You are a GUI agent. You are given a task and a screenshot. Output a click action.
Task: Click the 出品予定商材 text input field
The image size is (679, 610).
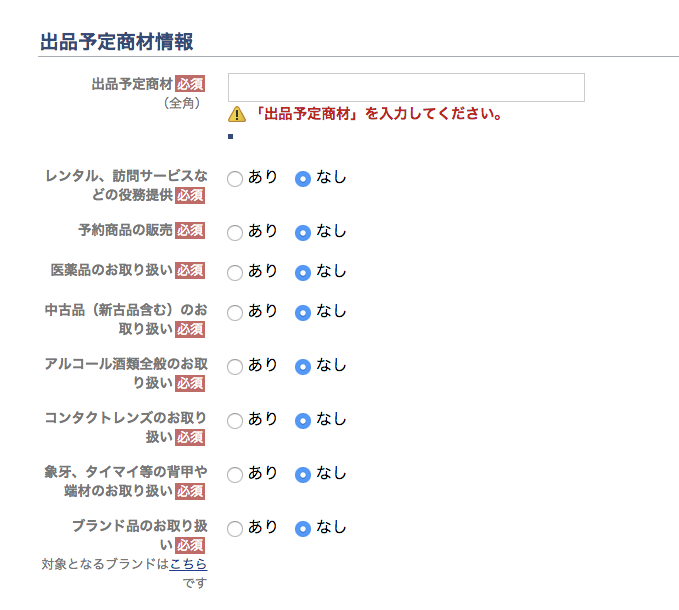coord(406,87)
